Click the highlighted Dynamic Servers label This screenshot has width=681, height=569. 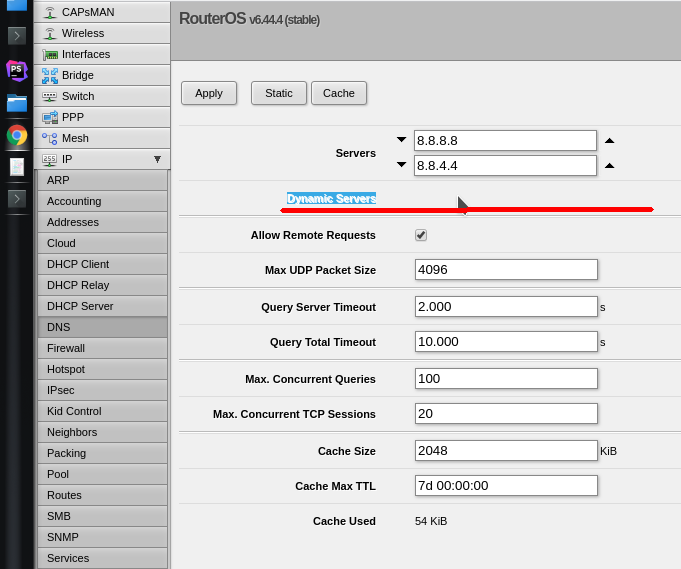click(x=331, y=198)
